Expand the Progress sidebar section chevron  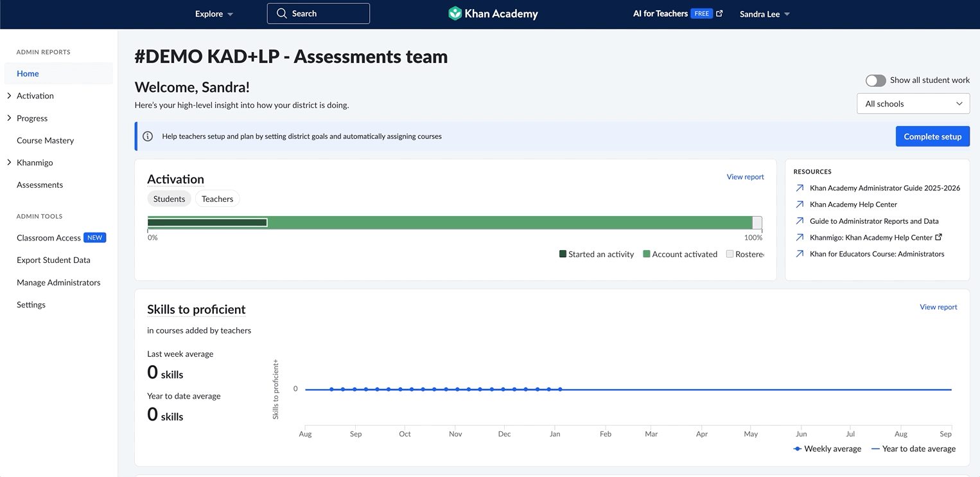[9, 118]
